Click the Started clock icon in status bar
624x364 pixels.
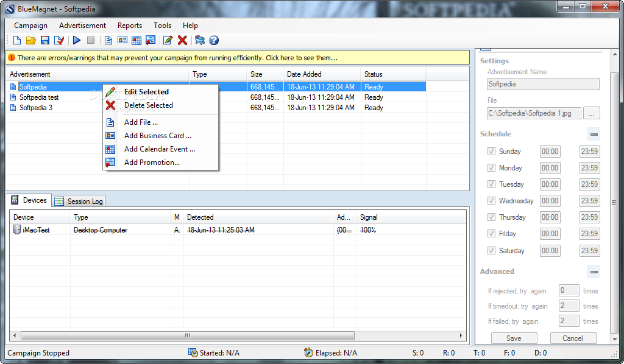pyautogui.click(x=193, y=352)
